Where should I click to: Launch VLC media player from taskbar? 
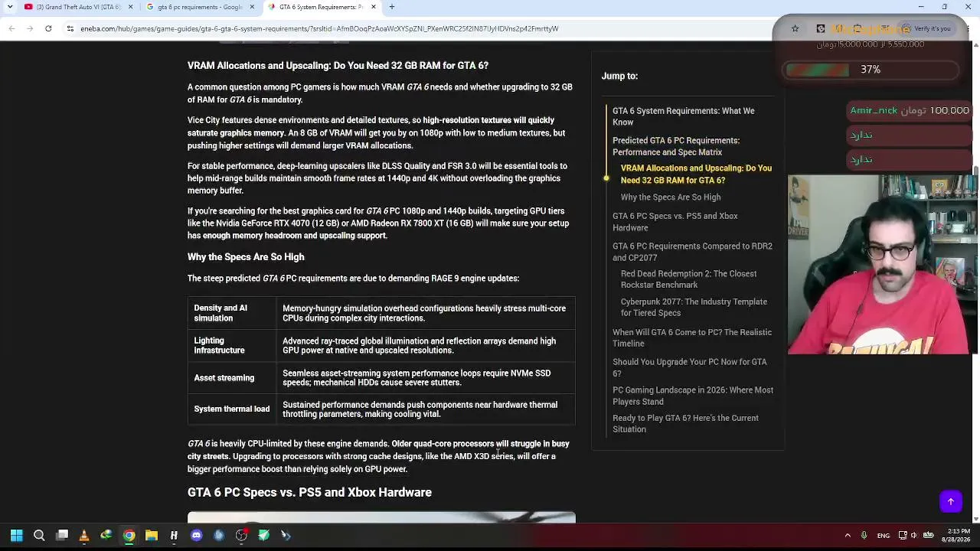84,536
